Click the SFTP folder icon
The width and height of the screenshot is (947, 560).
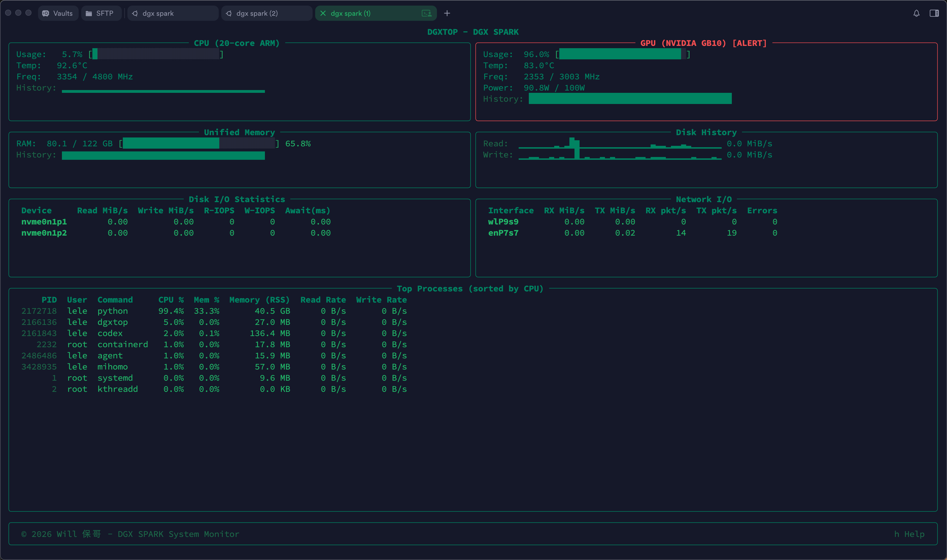pyautogui.click(x=89, y=13)
